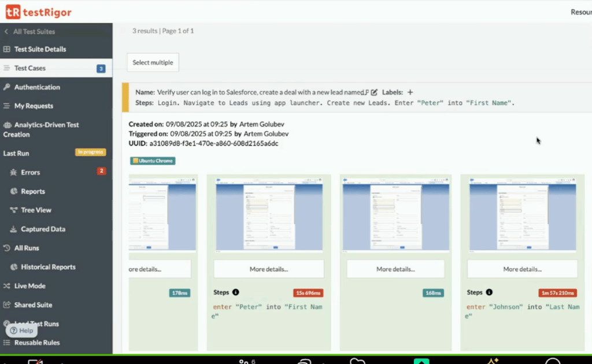Click the Created on date line

point(206,124)
